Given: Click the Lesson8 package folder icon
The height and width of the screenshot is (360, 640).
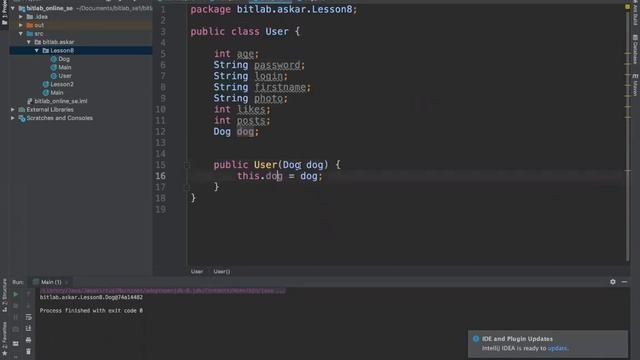Looking at the screenshot, I should [46, 51].
